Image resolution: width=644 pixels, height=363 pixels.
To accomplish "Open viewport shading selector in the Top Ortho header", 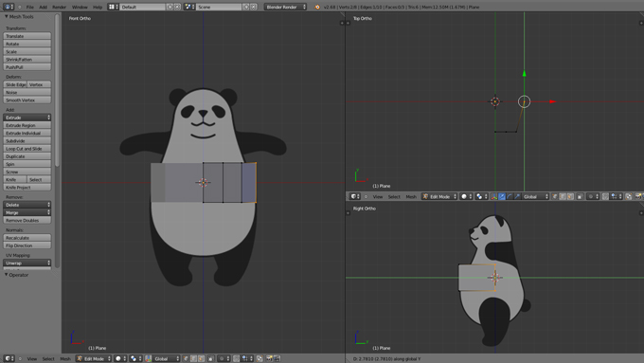I will click(466, 196).
